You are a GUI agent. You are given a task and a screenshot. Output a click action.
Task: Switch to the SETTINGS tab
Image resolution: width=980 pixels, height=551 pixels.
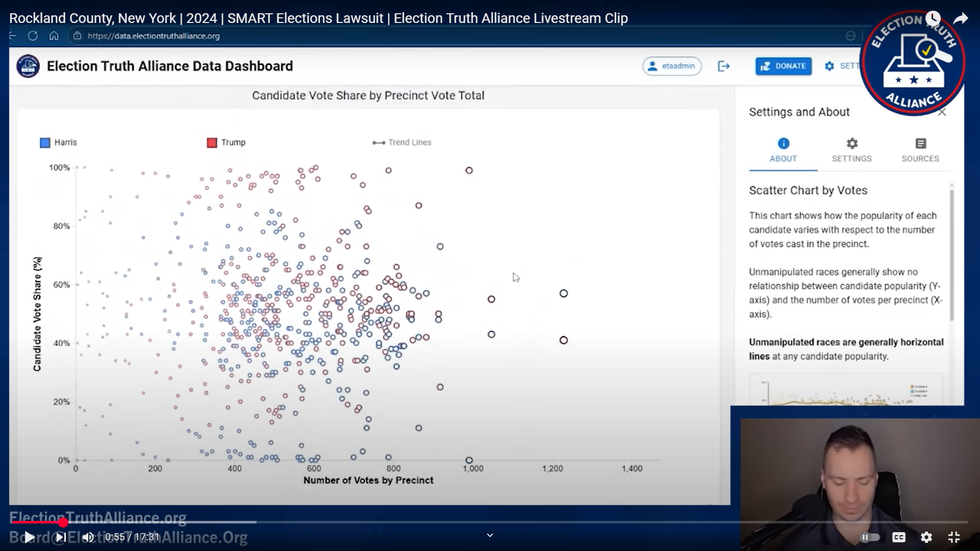point(851,150)
